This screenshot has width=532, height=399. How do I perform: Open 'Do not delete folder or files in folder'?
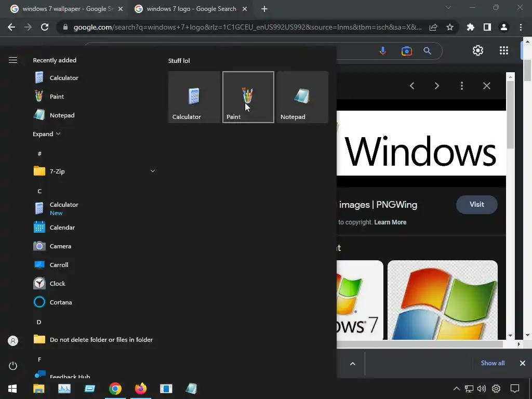tap(95, 339)
